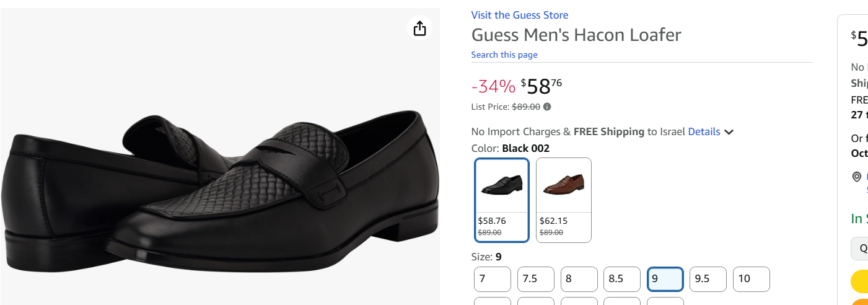Choose size 8.5

tap(621, 279)
